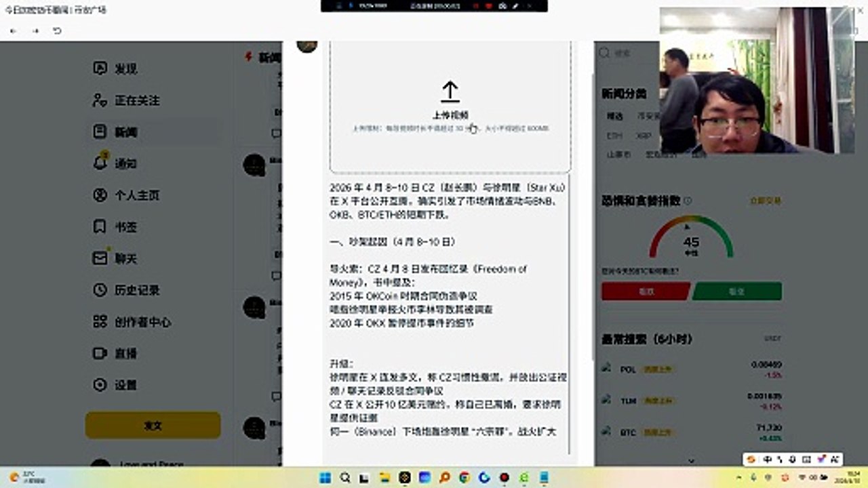Viewport: 868px width, 488px height.
Task: Click the 上传视频 upload video label
Action: (x=450, y=115)
